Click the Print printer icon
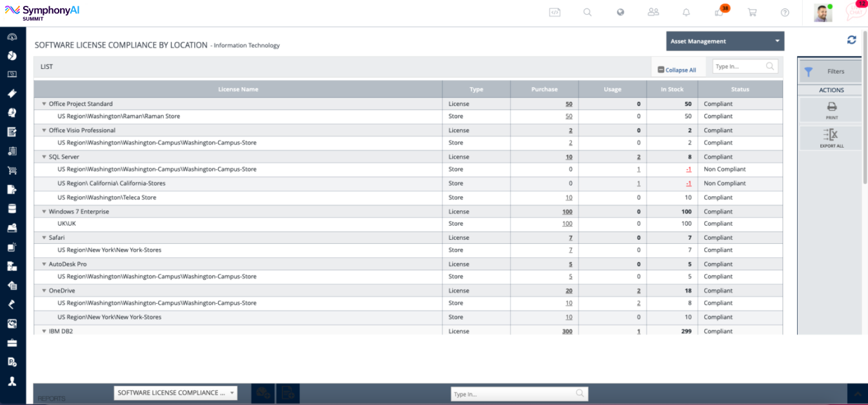This screenshot has width=868, height=405. point(831,107)
